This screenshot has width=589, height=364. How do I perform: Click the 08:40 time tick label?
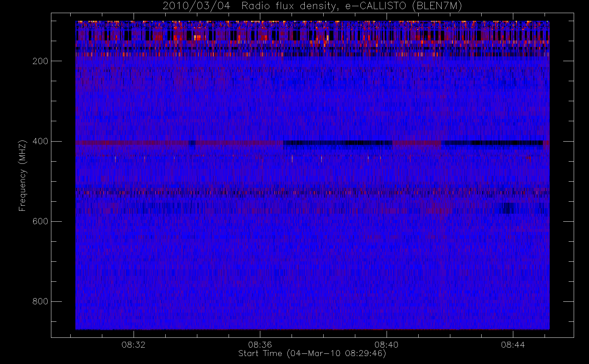[x=386, y=345]
